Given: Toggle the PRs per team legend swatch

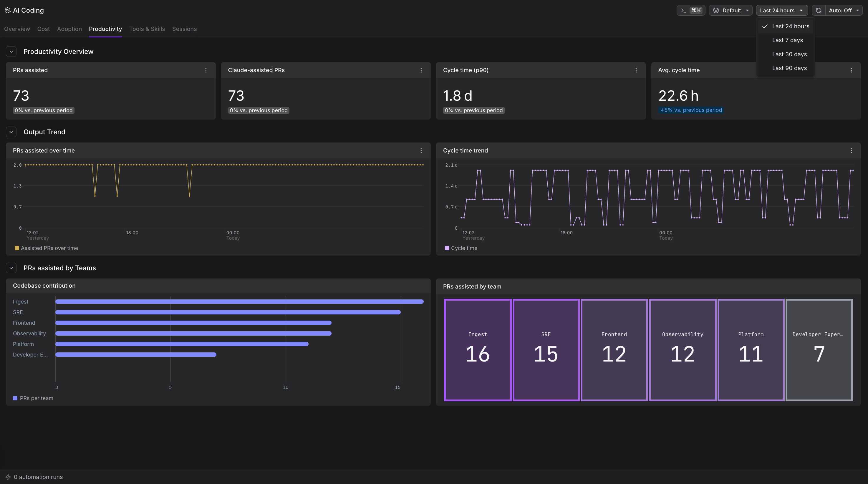Looking at the screenshot, I should pos(15,398).
